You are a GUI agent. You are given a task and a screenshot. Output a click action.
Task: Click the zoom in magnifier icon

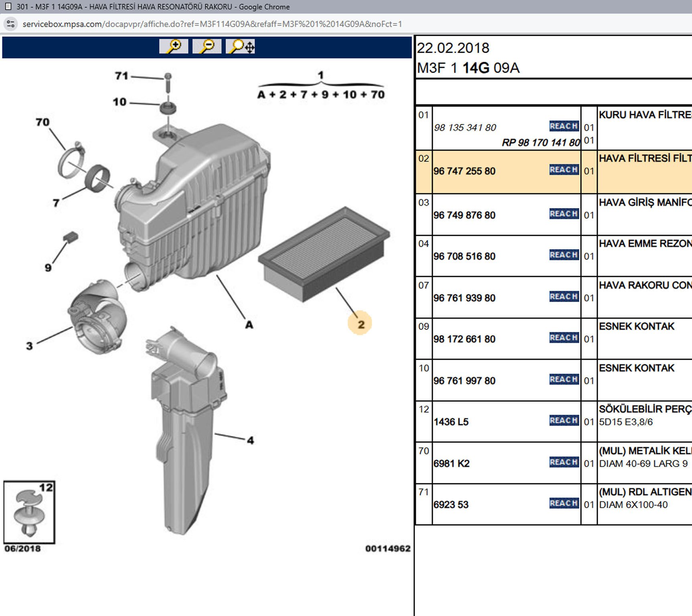(x=174, y=47)
